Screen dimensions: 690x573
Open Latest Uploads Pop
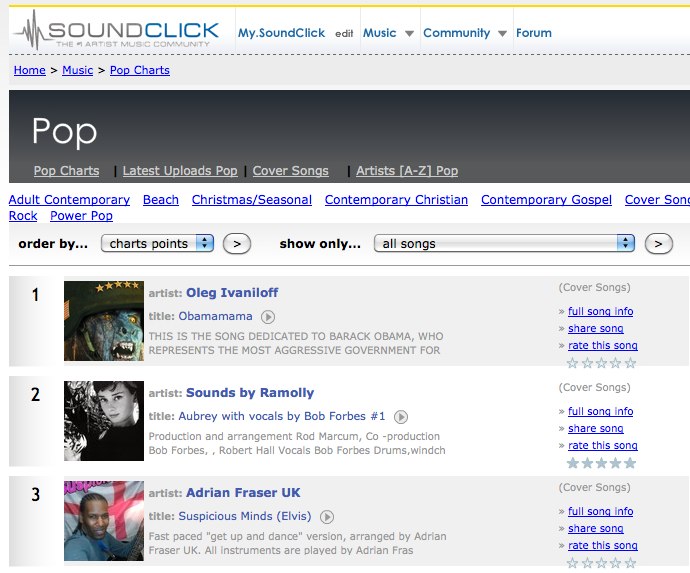click(x=180, y=171)
